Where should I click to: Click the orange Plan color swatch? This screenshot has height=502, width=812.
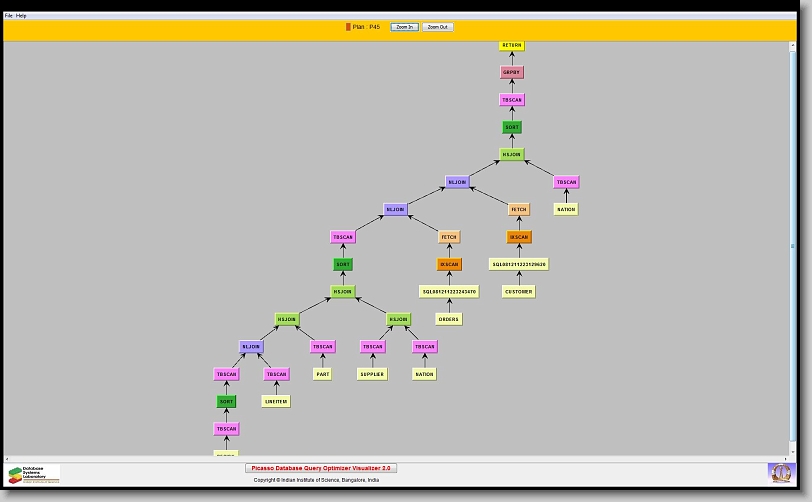coord(348,27)
